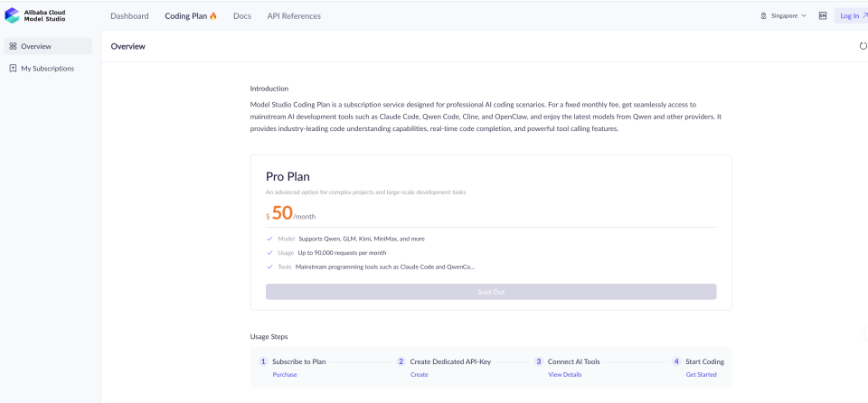Screen dimensions: 868x403
Task: Click the step 3 number badge
Action: pos(539,361)
